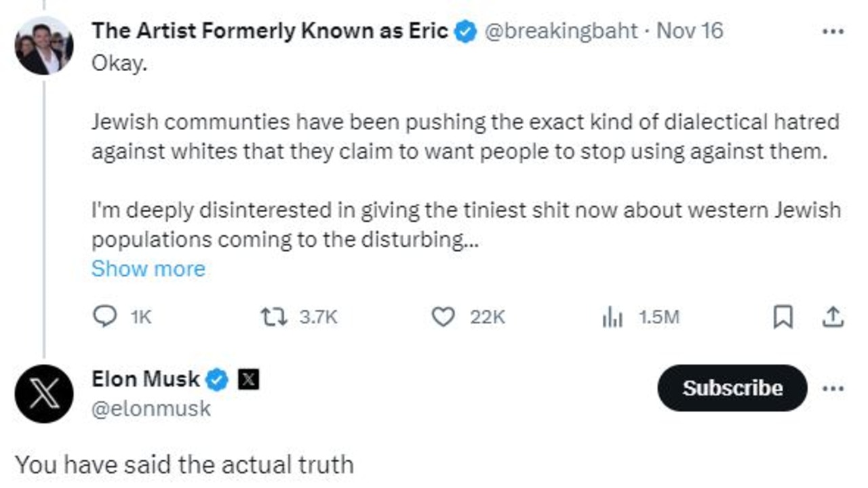868x488 pixels.
Task: Click the share upload icon
Action: click(833, 316)
